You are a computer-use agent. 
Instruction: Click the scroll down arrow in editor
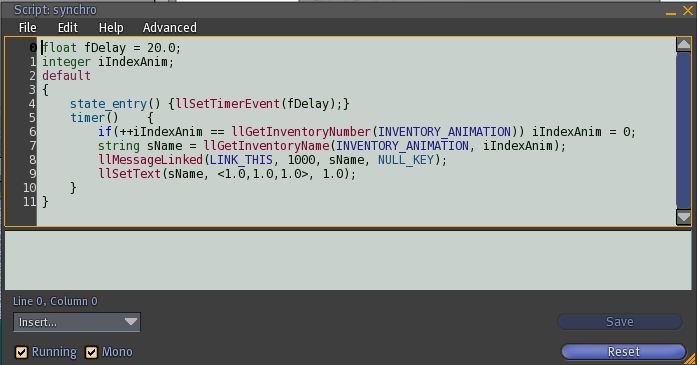683,217
